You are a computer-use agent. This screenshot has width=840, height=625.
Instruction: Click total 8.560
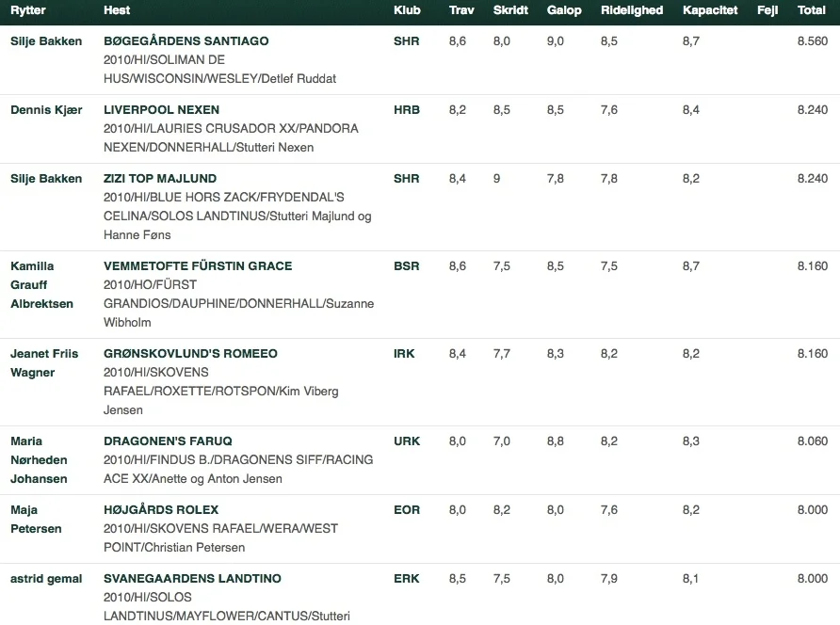813,41
